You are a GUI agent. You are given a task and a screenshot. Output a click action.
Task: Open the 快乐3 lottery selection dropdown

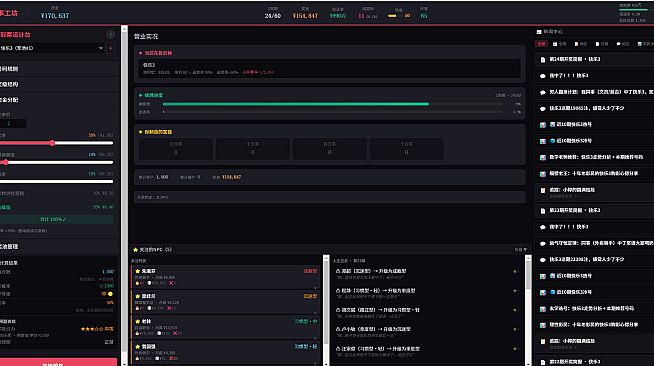(x=52, y=48)
